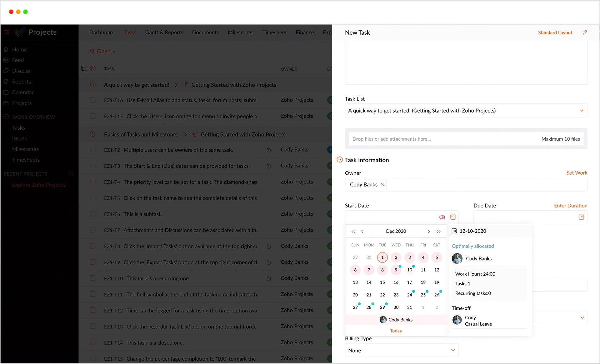Click the calendar icon next to Due Date
Image resolution: width=600 pixels, height=364 pixels.
click(x=582, y=217)
